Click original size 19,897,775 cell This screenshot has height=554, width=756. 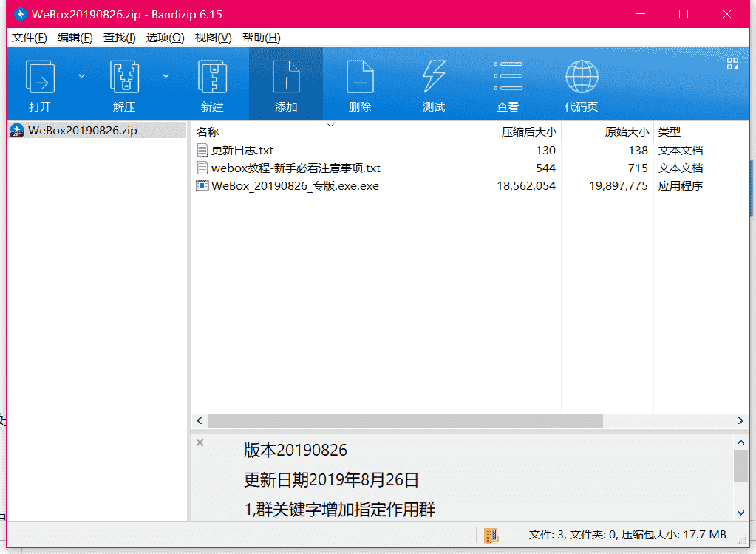point(619,186)
